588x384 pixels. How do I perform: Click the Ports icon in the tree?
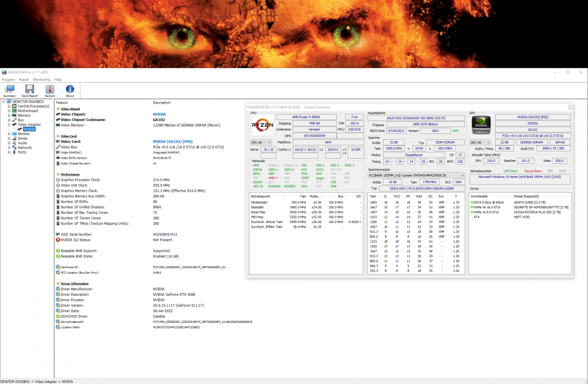coord(15,152)
